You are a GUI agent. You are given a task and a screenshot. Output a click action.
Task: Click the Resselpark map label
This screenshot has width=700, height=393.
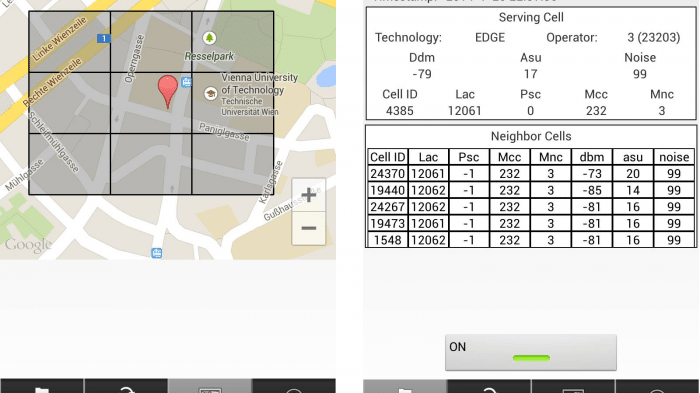pyautogui.click(x=209, y=56)
